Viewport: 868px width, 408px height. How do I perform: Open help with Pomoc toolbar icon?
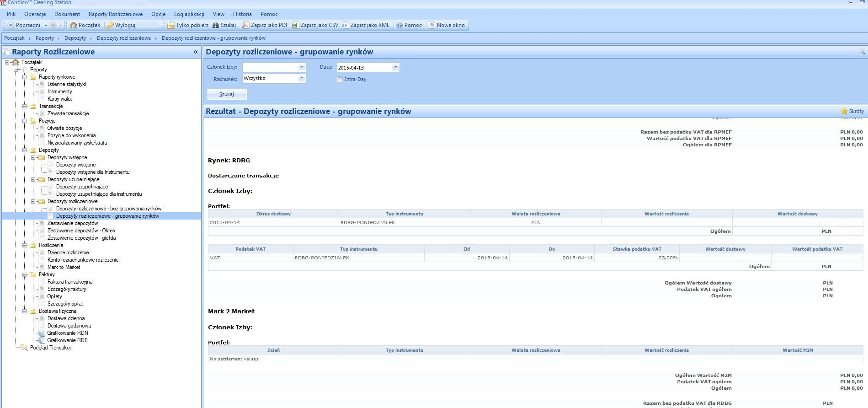399,25
